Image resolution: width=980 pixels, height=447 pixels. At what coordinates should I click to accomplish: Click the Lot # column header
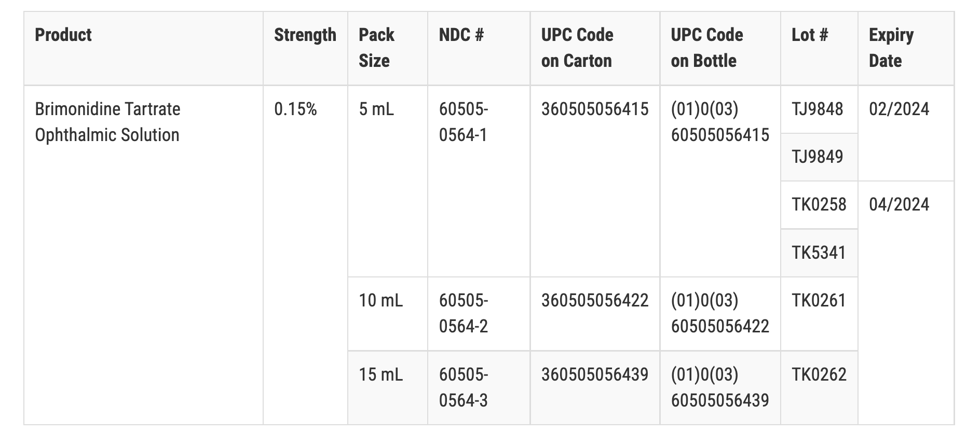809,35
